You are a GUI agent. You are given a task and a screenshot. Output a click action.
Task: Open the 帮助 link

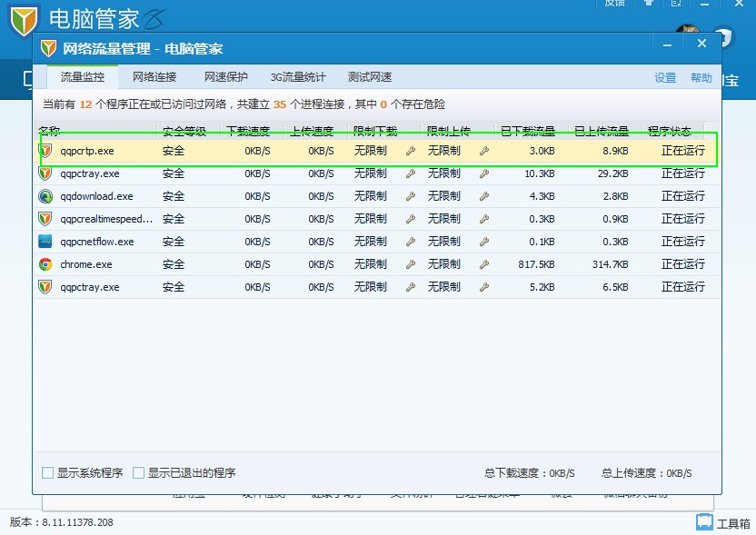[701, 77]
